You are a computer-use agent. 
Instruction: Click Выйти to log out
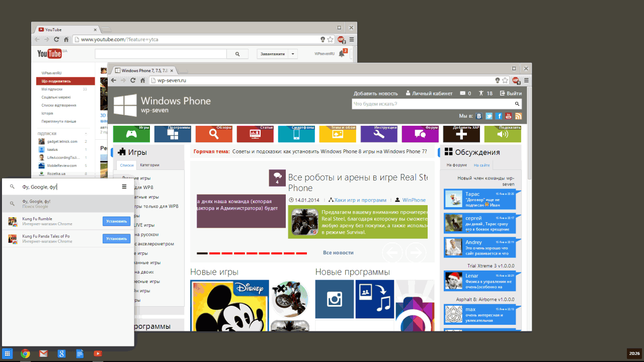[510, 94]
